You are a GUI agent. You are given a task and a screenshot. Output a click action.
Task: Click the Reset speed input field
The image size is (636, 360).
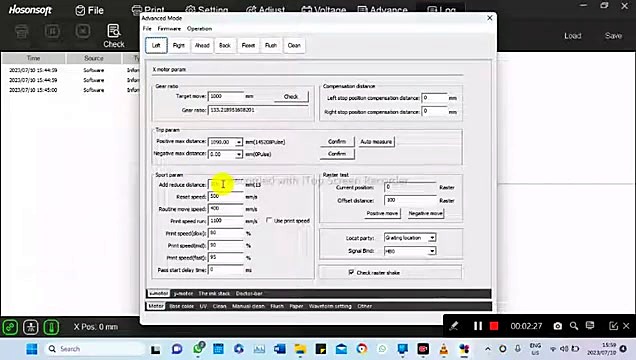[x=226, y=197]
